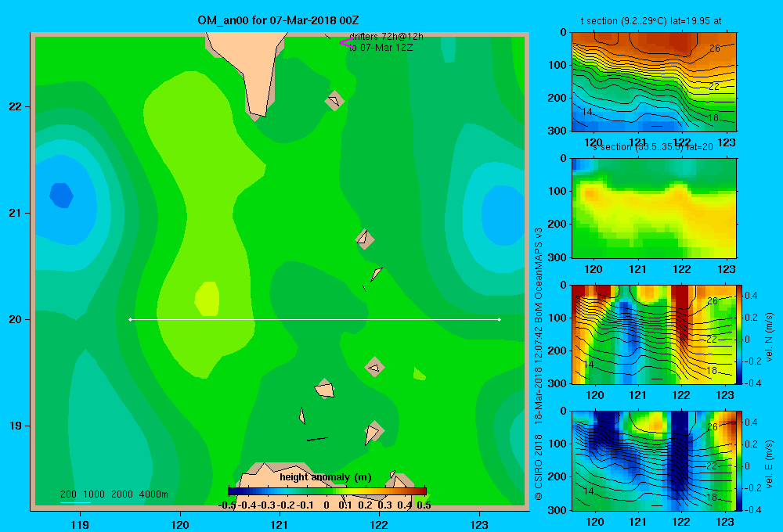Click the vel. N color scale bar
Screen dimensions: 783x532
click(740, 334)
